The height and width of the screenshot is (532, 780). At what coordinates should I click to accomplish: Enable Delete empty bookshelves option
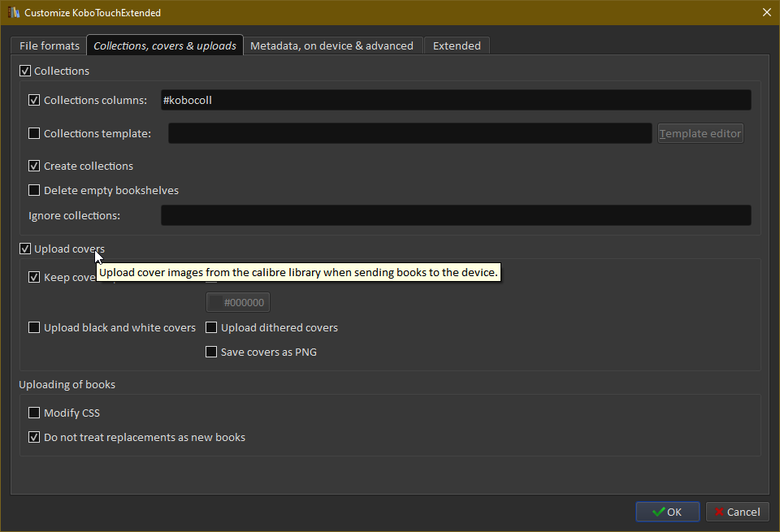coord(34,190)
